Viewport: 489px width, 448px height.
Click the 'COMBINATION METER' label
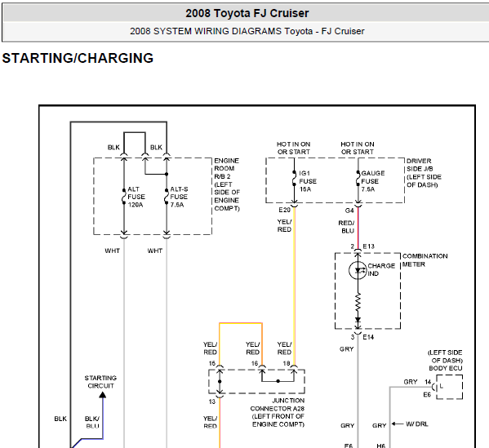point(425,260)
